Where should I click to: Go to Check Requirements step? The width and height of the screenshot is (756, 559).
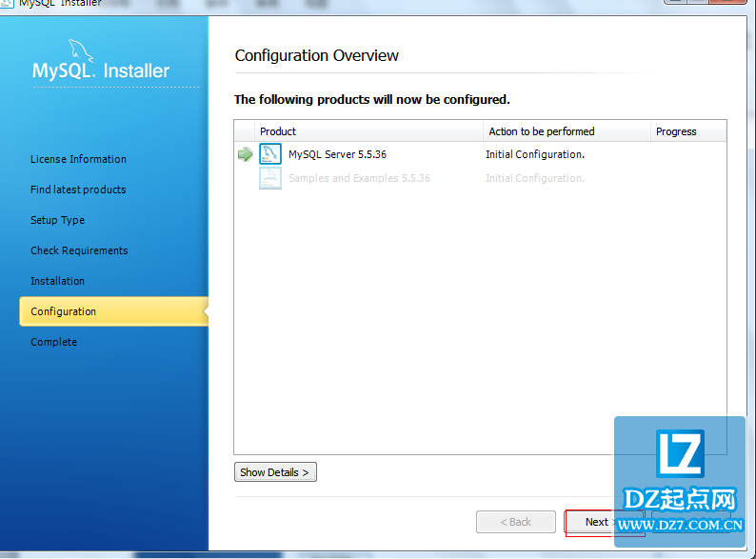coord(79,250)
